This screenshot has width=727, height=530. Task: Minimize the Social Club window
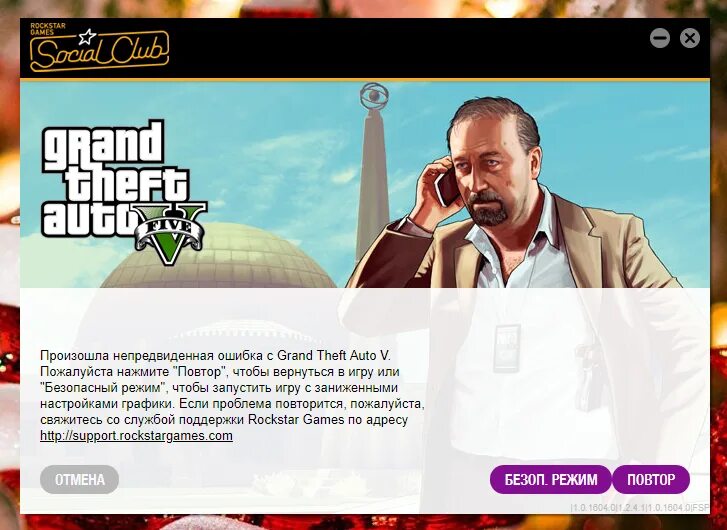[x=660, y=38]
